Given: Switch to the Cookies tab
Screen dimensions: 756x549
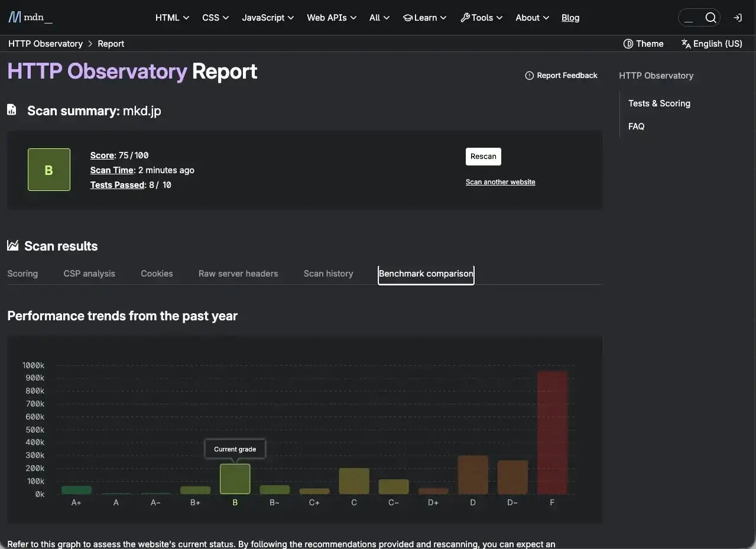Looking at the screenshot, I should (x=157, y=274).
